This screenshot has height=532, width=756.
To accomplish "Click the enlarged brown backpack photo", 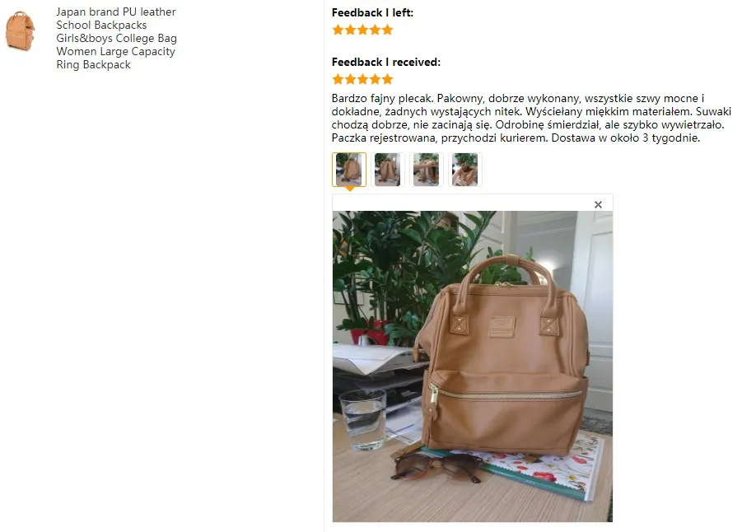I will 473,366.
